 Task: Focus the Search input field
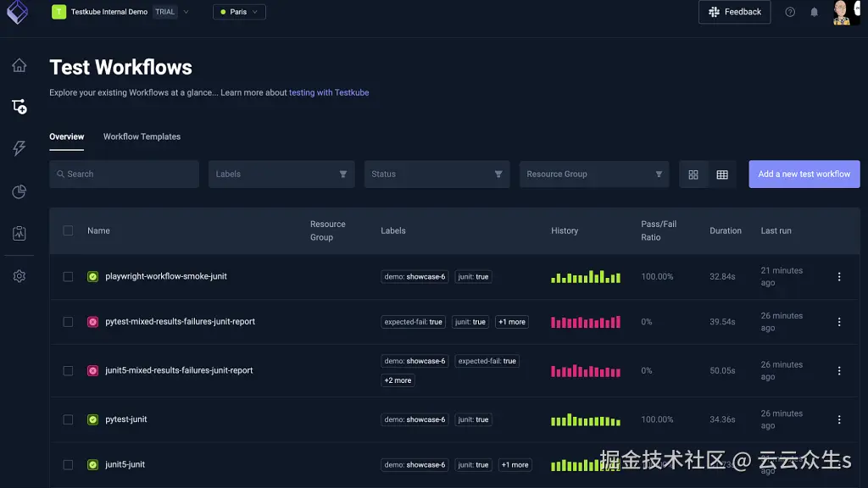coord(124,175)
